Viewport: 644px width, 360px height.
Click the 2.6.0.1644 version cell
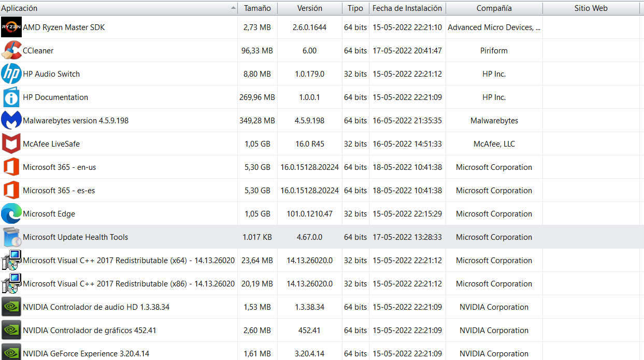[310, 27]
